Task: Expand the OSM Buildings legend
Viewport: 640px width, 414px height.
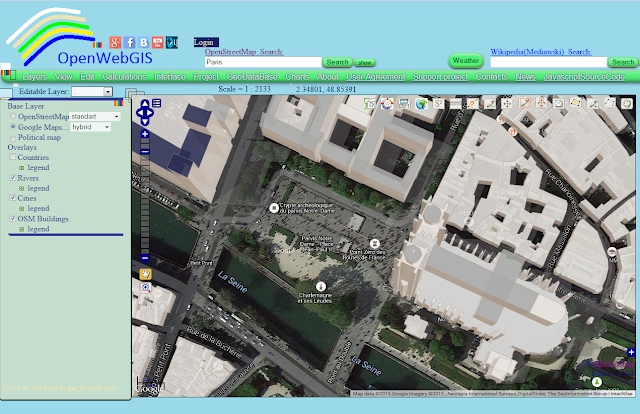Action: click(22, 229)
